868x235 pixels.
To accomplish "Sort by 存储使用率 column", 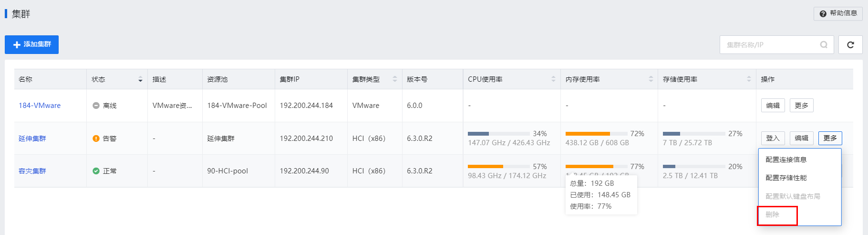I will tap(748, 79).
